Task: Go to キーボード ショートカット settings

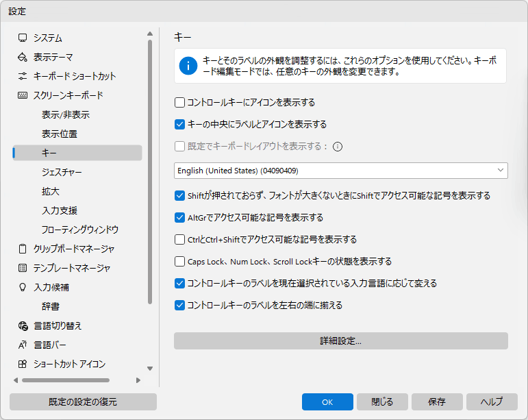Action: tap(75, 77)
